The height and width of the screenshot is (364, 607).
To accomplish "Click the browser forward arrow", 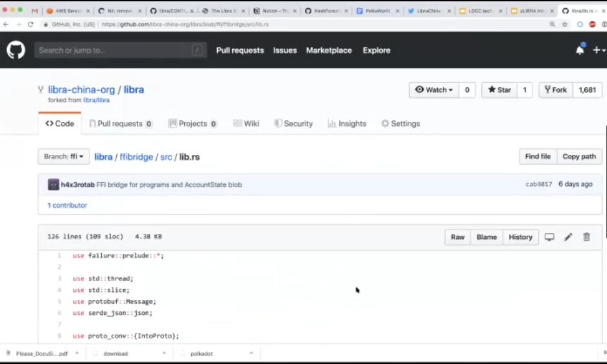I will click(18, 25).
